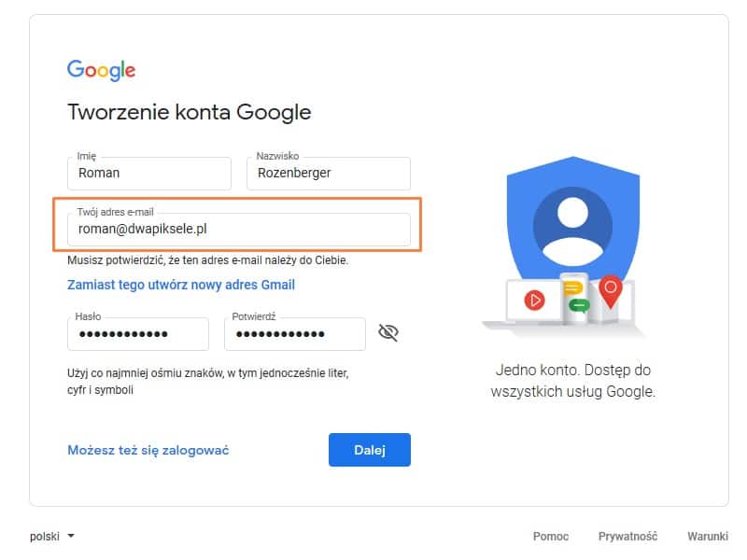Click the red map pin icon
This screenshot has width=747, height=560.
click(x=610, y=290)
